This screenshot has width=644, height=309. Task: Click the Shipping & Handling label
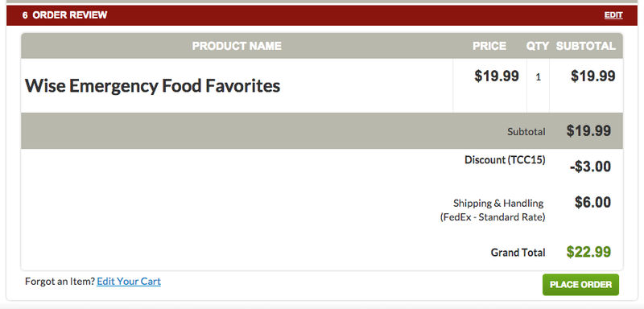click(x=498, y=203)
